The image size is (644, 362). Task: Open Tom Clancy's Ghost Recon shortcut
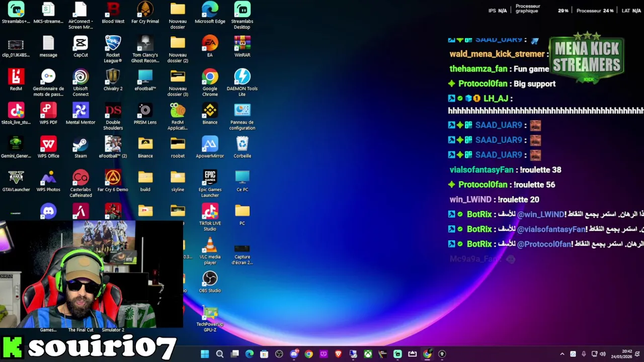pos(145,49)
